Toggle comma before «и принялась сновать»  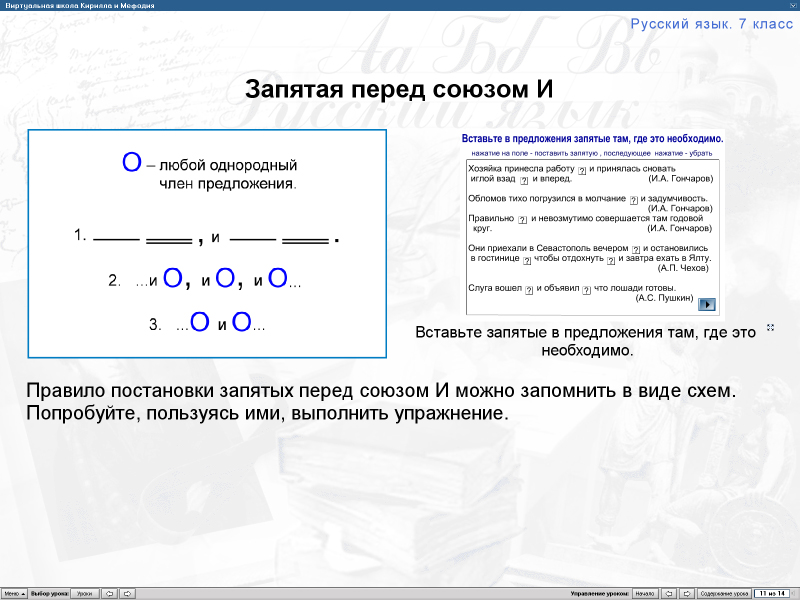(x=580, y=170)
